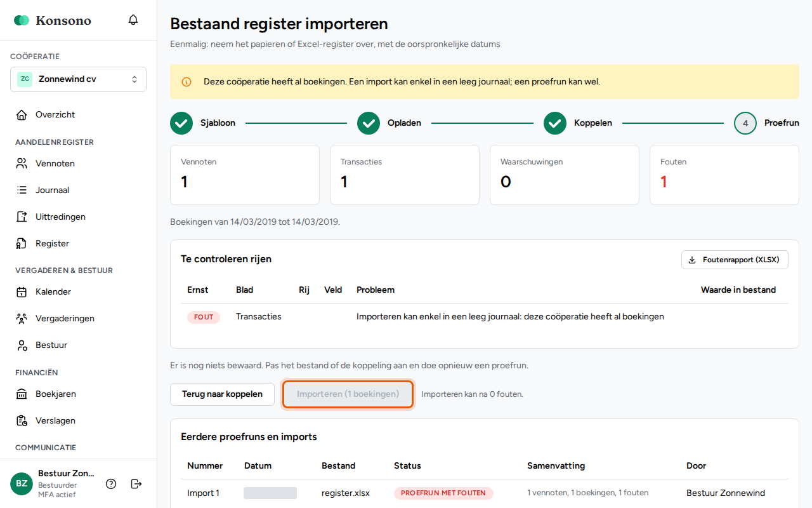The width and height of the screenshot is (812, 508).
Task: Click the Boekjaren bank icon
Action: [22, 394]
